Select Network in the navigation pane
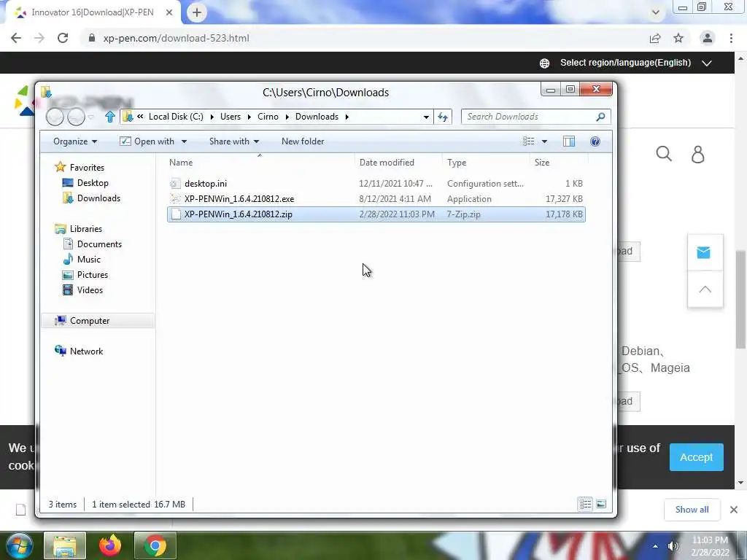Viewport: 747px width, 560px height. (x=86, y=351)
